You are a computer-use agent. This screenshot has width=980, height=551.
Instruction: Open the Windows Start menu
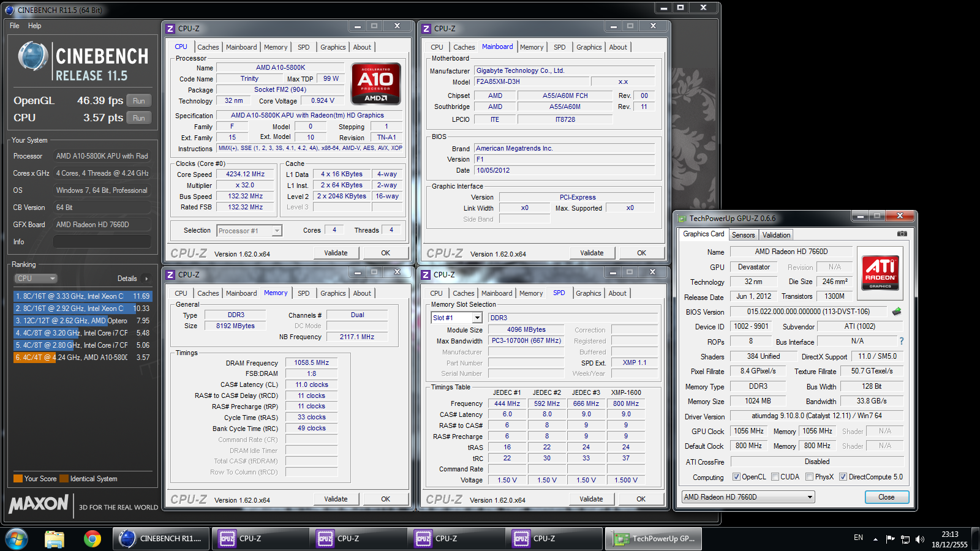17,539
